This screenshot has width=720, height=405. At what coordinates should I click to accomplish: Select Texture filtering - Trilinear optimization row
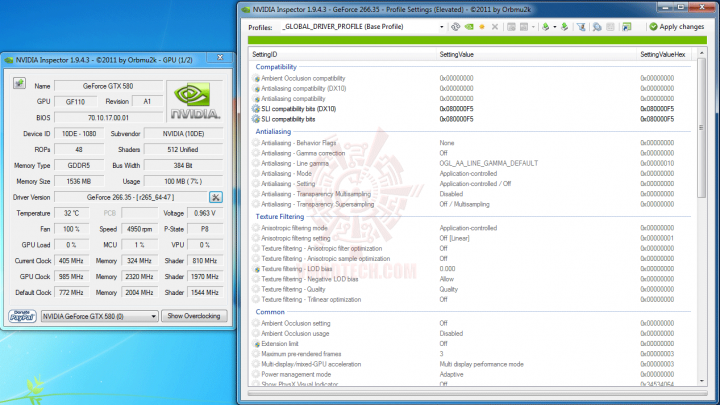470,299
